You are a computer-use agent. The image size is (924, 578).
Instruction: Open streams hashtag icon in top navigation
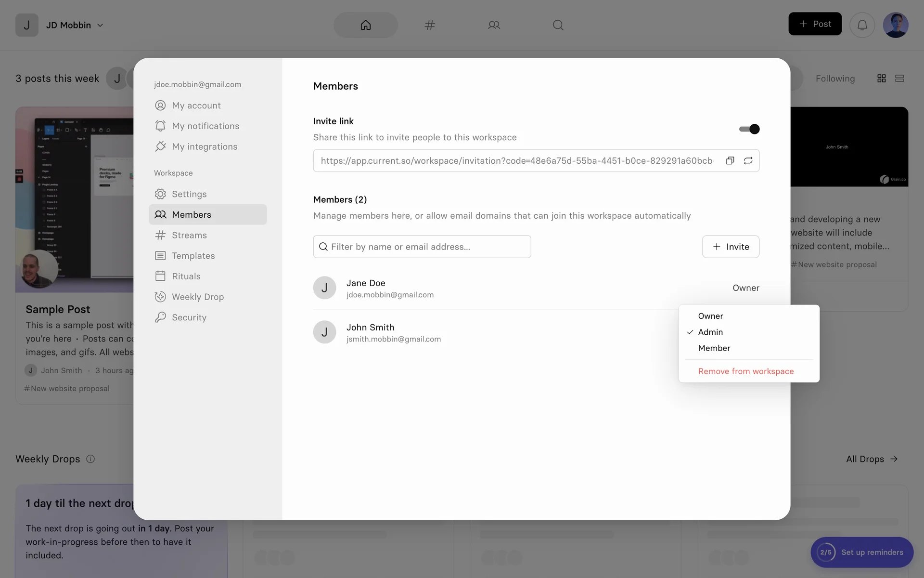tap(430, 25)
